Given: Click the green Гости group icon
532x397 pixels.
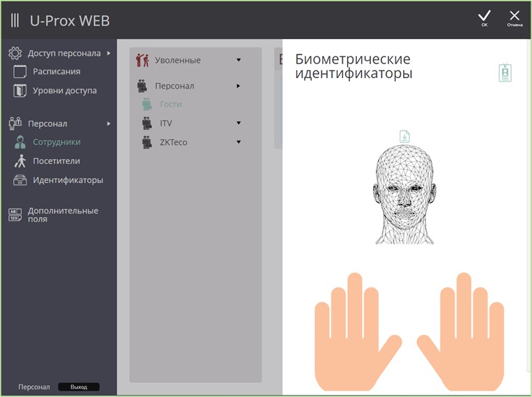Looking at the screenshot, I should pyautogui.click(x=147, y=104).
